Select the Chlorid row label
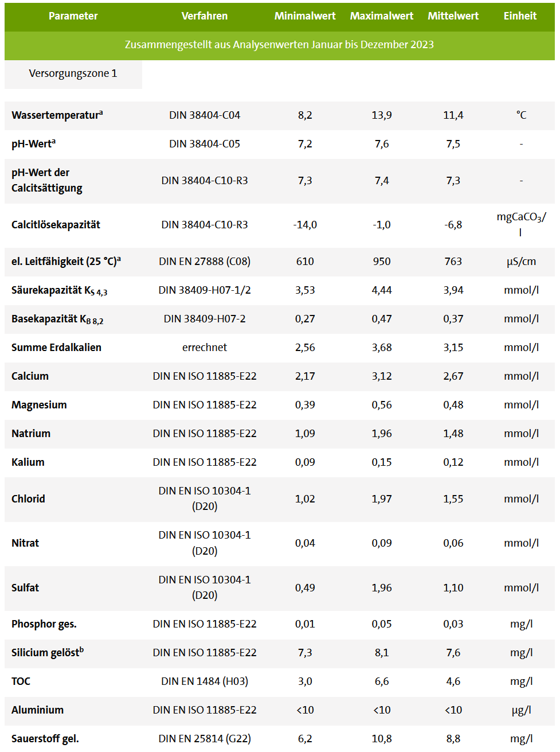This screenshot has width=560, height=752. (28, 499)
